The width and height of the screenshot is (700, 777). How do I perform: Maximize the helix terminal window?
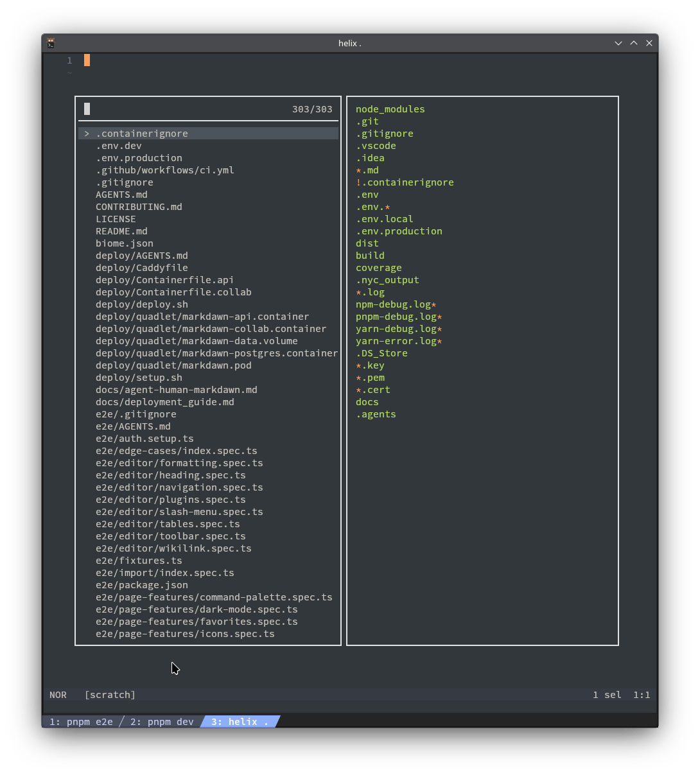(x=634, y=43)
